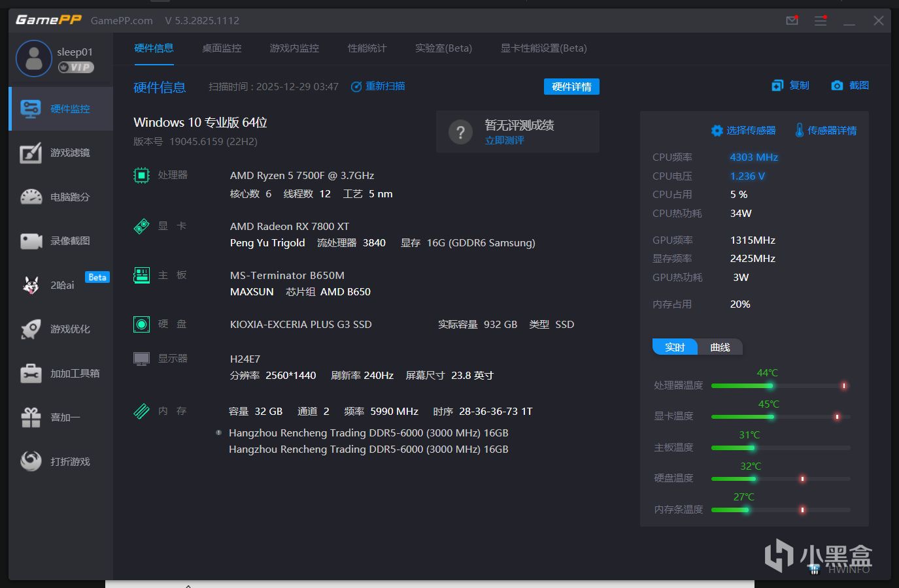Viewport: 899px width, 588px height.
Task: Click the 重新扫描 refresh icon
Action: tap(356, 87)
